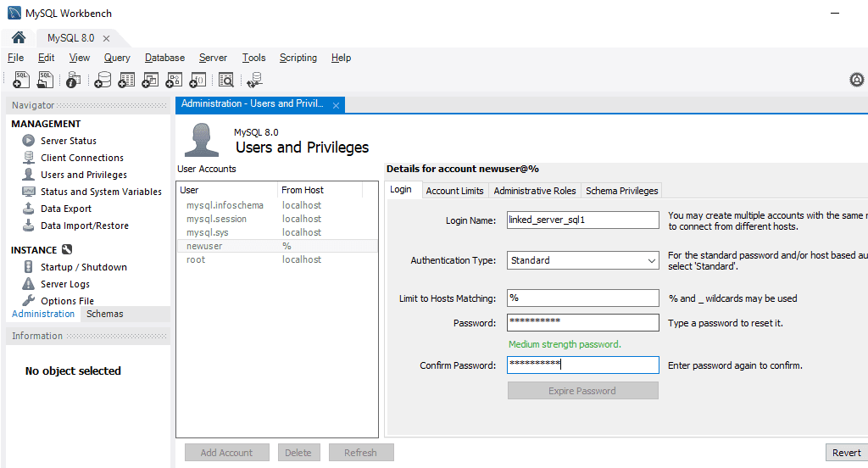Create a new function toolbar icon
Viewport: 868px width, 468px height.
[x=198, y=80]
